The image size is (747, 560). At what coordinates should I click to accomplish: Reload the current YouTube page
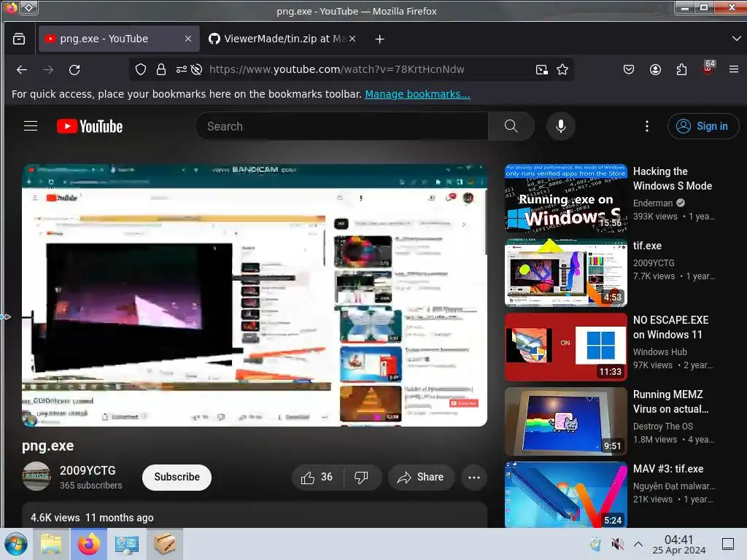click(x=74, y=69)
